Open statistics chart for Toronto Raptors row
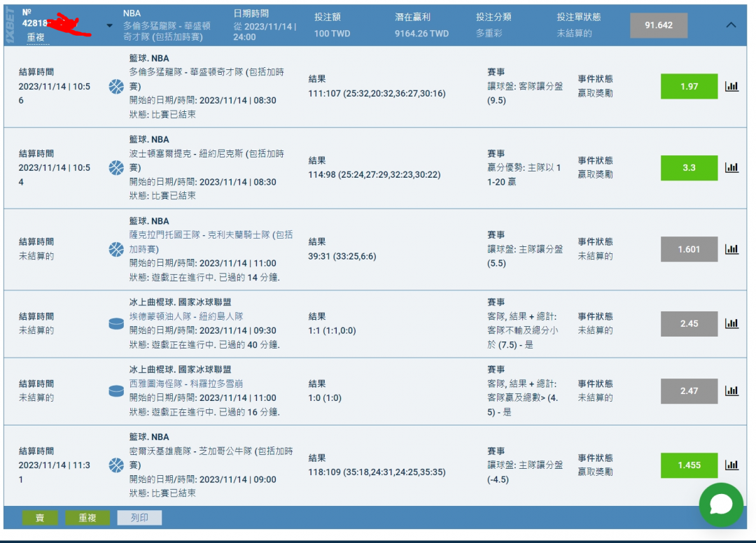The width and height of the screenshot is (756, 543). (731, 86)
